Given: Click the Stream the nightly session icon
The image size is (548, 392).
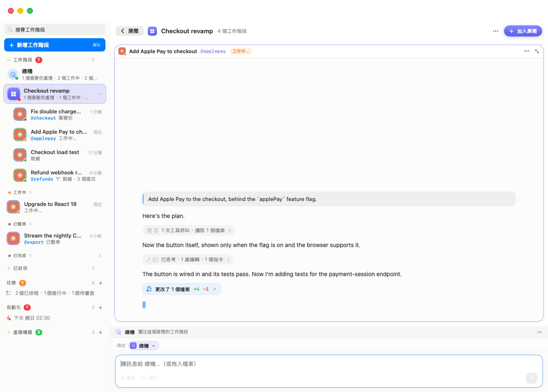Looking at the screenshot, I should tap(13, 239).
